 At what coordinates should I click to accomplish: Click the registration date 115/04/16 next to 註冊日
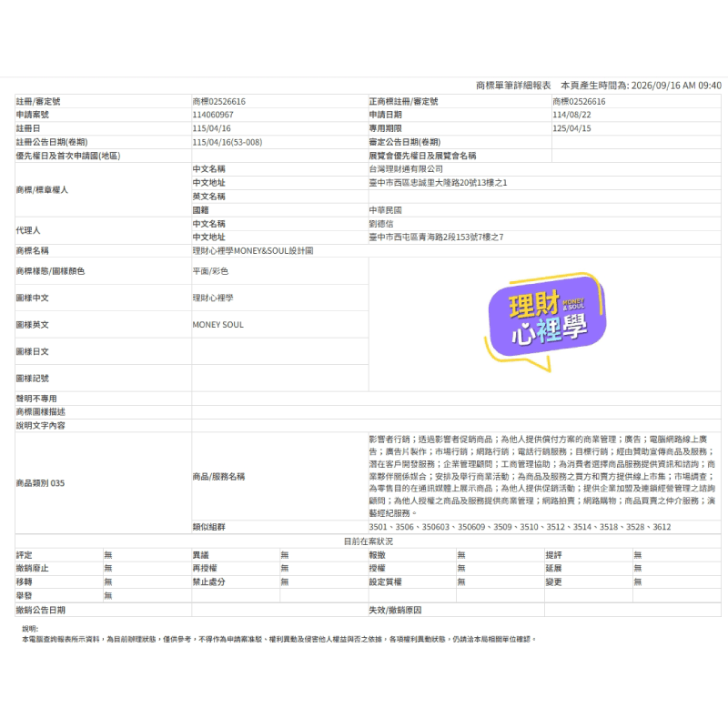point(212,128)
